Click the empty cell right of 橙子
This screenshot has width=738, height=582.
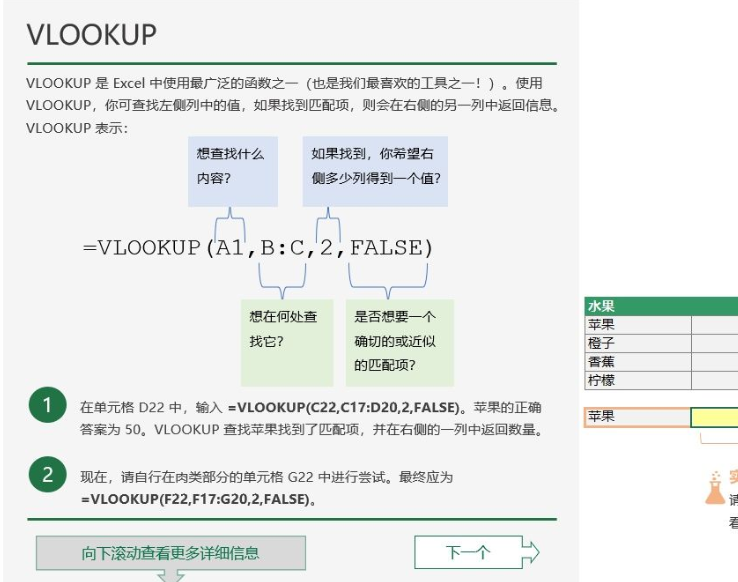pos(714,343)
